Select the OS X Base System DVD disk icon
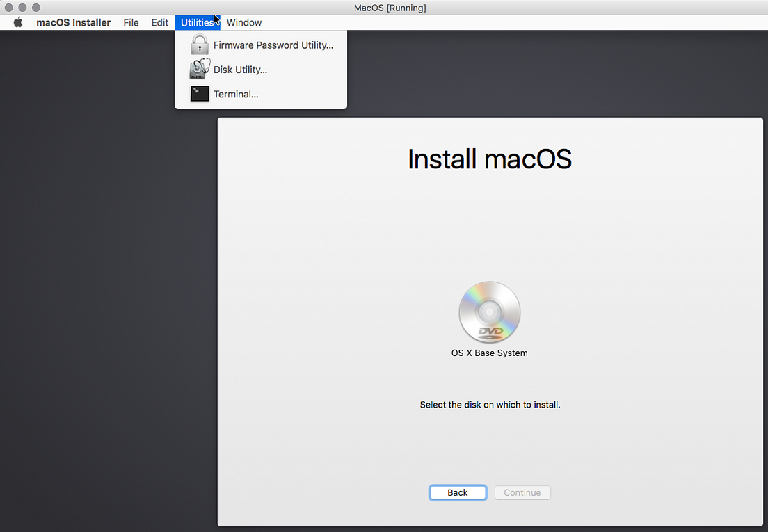This screenshot has width=768, height=532. coord(489,312)
